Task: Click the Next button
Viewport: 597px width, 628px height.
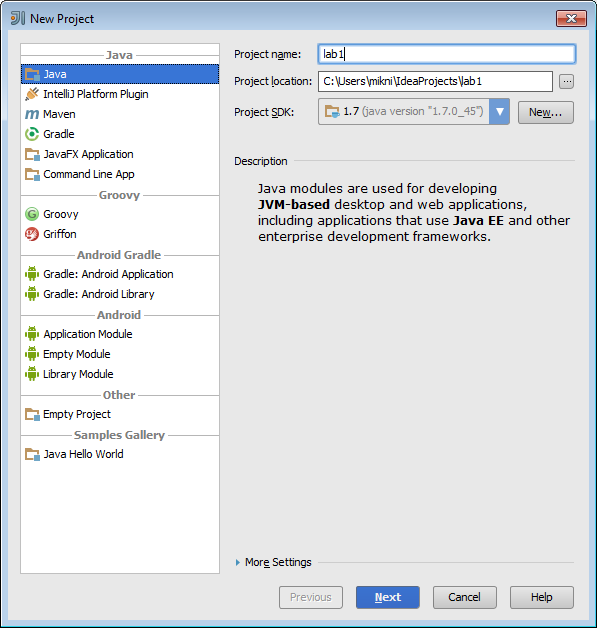Action: tap(388, 597)
